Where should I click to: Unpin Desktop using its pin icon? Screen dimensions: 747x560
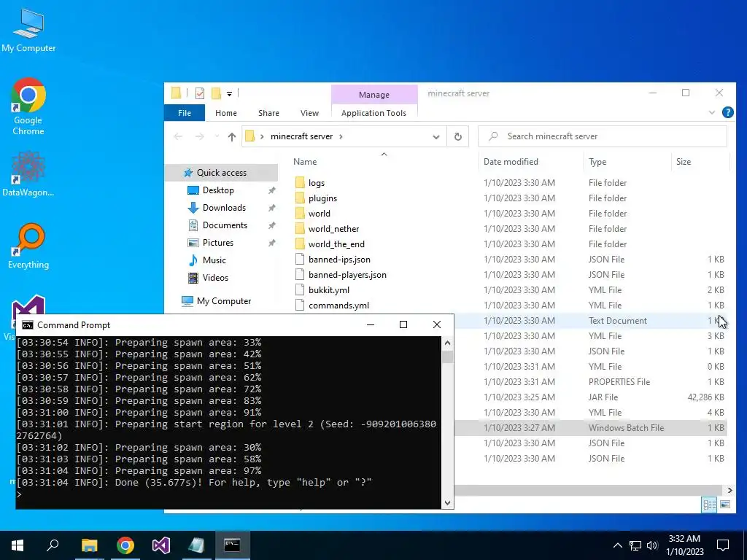(x=271, y=190)
